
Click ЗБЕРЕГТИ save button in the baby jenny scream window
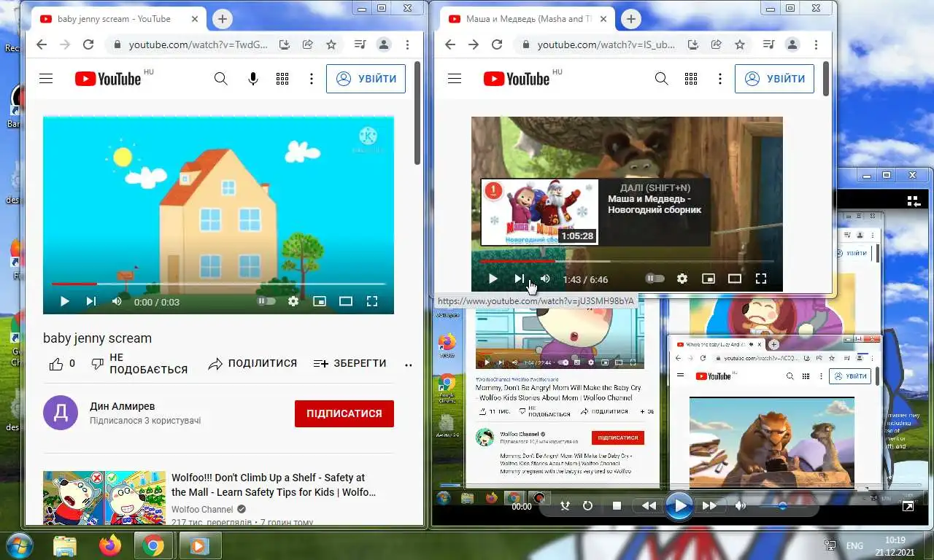(x=350, y=363)
